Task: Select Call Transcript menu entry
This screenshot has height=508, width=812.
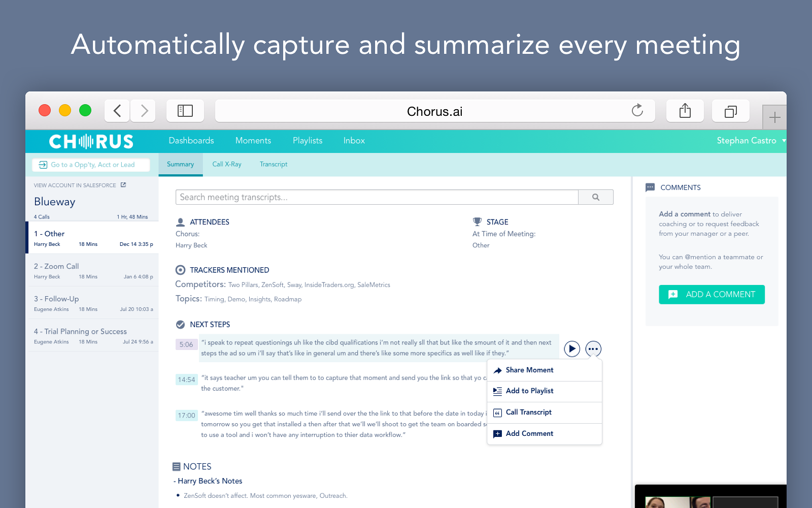Action: tap(545, 412)
